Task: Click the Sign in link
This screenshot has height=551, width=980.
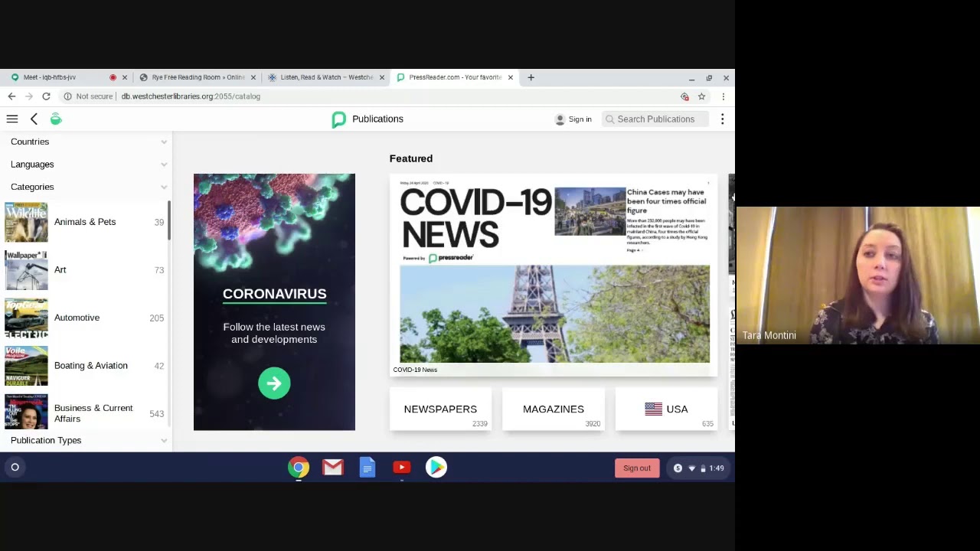Action: pyautogui.click(x=580, y=119)
